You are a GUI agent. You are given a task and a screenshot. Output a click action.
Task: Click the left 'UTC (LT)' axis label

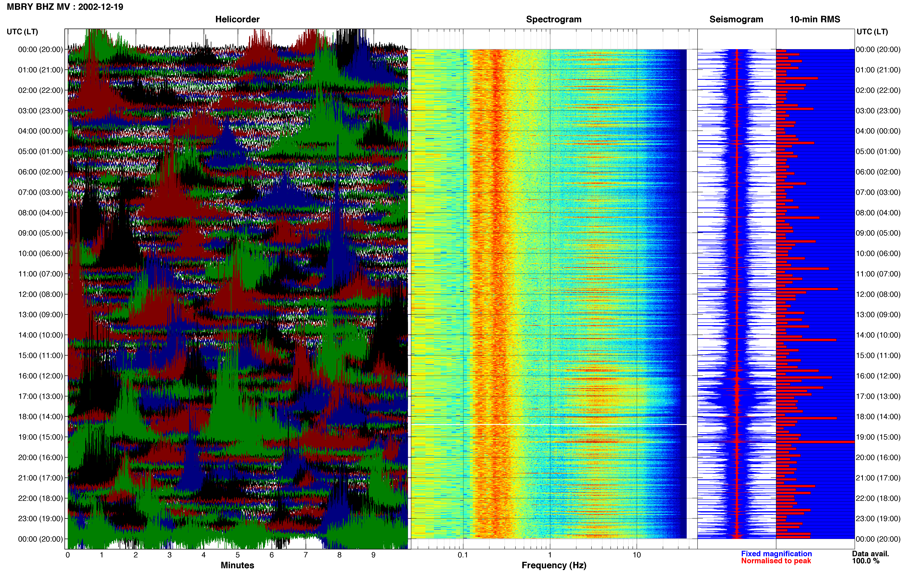click(x=22, y=32)
